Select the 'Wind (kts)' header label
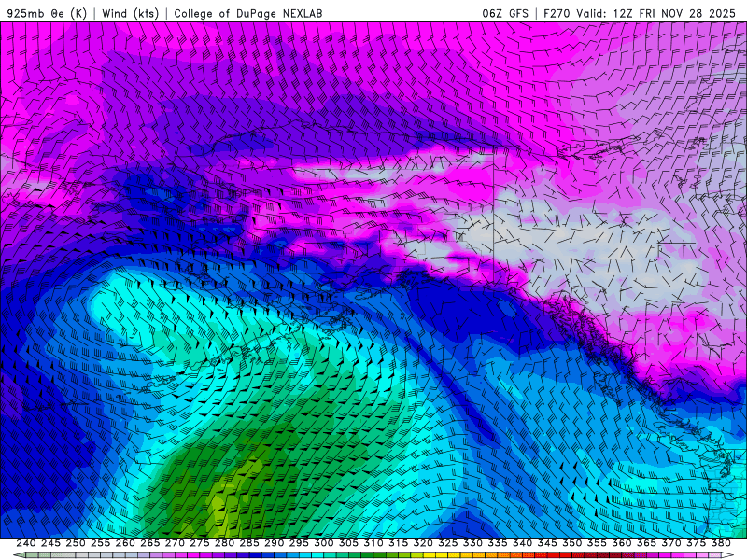747x560 pixels. coord(130,13)
